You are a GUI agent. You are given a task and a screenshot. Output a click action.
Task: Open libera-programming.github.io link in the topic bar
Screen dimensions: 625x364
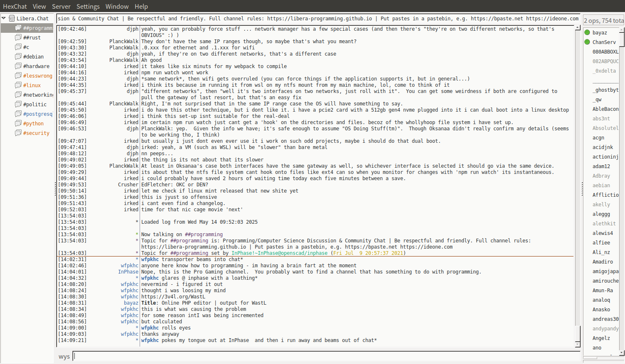[320, 19]
